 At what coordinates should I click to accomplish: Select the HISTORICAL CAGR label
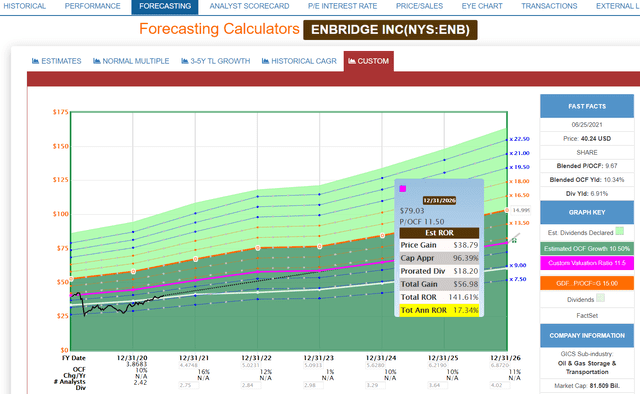coord(304,61)
